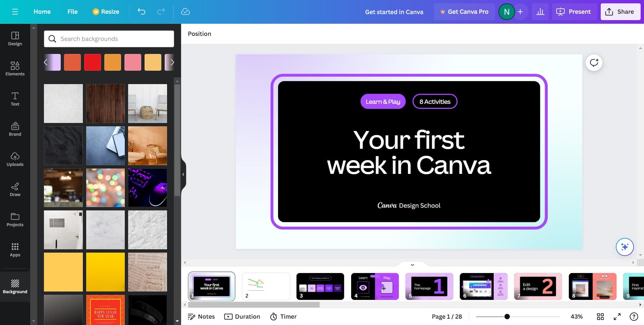Open the File menu
Image resolution: width=644 pixels, height=325 pixels.
72,12
